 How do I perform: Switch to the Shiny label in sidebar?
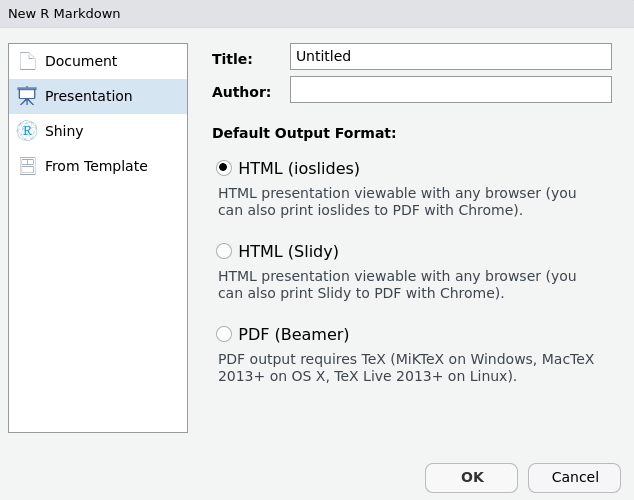tap(64, 131)
